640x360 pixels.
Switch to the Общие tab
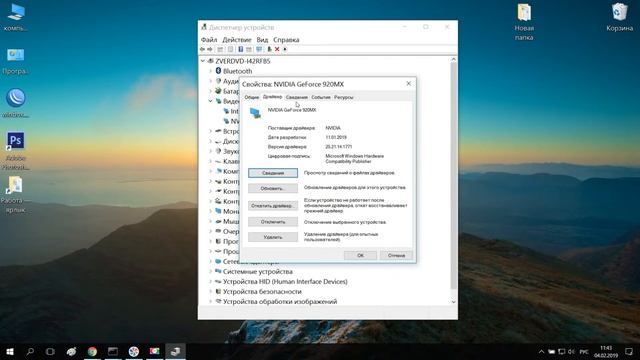[x=251, y=98]
